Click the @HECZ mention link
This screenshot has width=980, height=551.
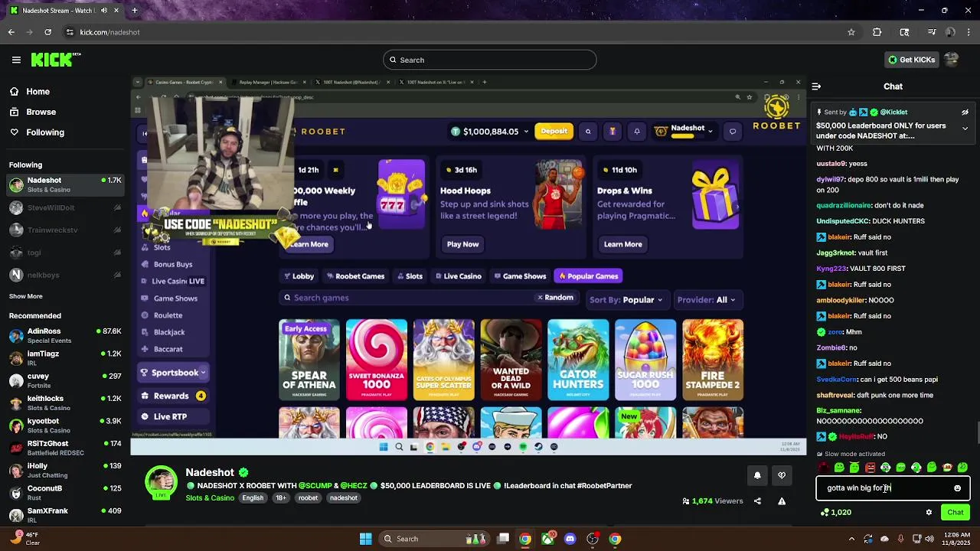pos(354,486)
